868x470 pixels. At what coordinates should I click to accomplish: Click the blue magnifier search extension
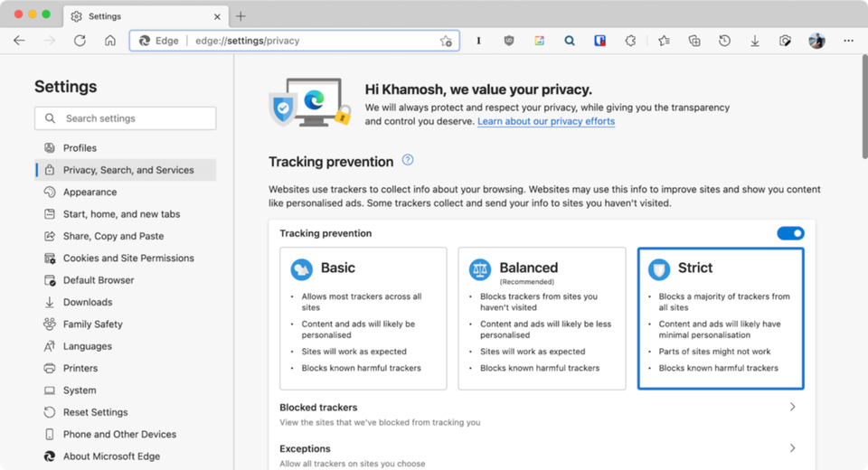pyautogui.click(x=569, y=41)
